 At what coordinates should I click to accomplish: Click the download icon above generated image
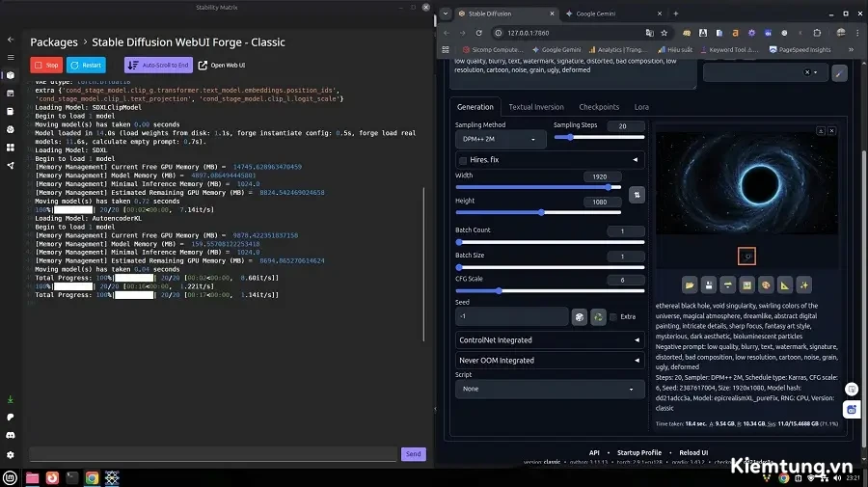pyautogui.click(x=821, y=131)
